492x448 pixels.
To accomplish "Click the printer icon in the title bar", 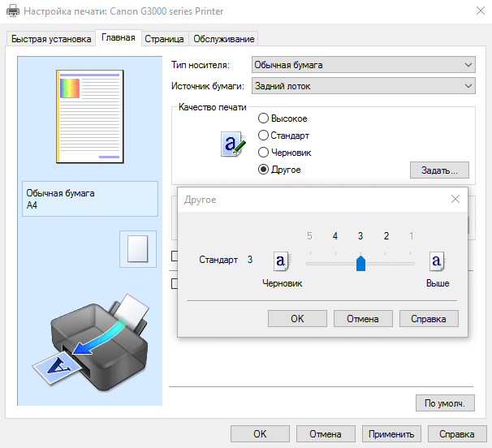I will pos(13,11).
